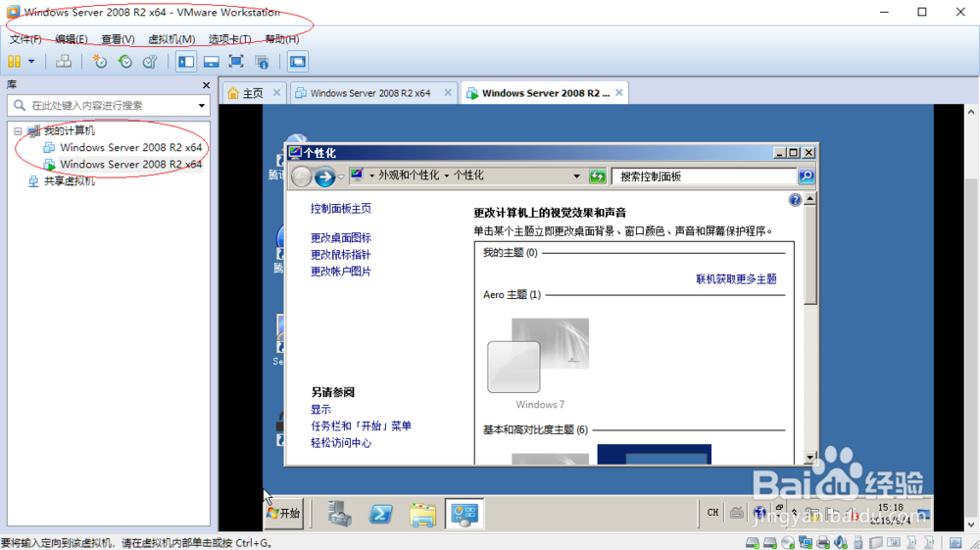This screenshot has height=550, width=980.
Task: Go back in the 个性化 window
Action: (301, 176)
